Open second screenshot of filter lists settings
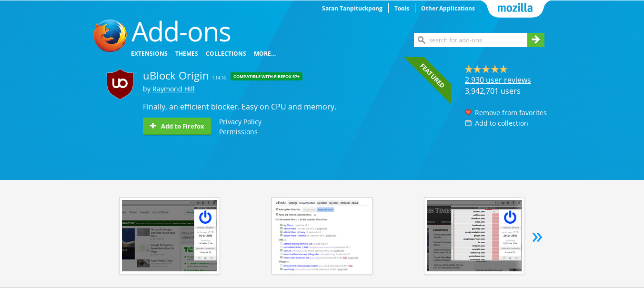The width and height of the screenshot is (644, 288). (322, 236)
